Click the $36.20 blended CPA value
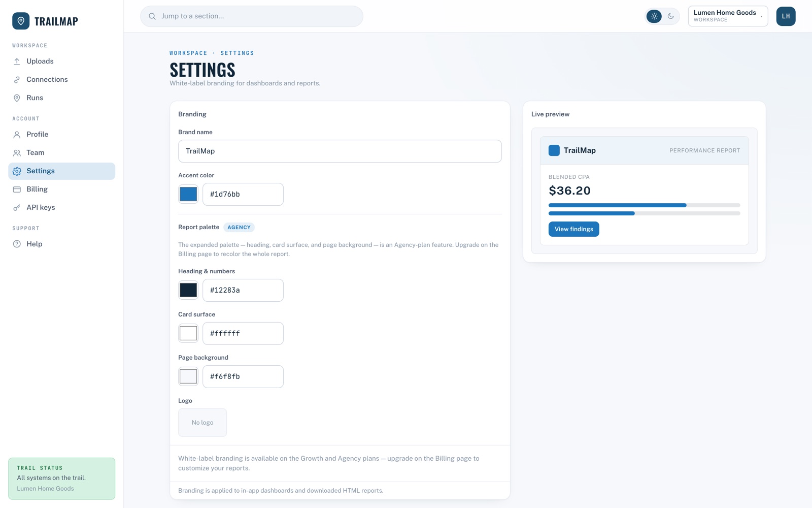 [x=569, y=190]
